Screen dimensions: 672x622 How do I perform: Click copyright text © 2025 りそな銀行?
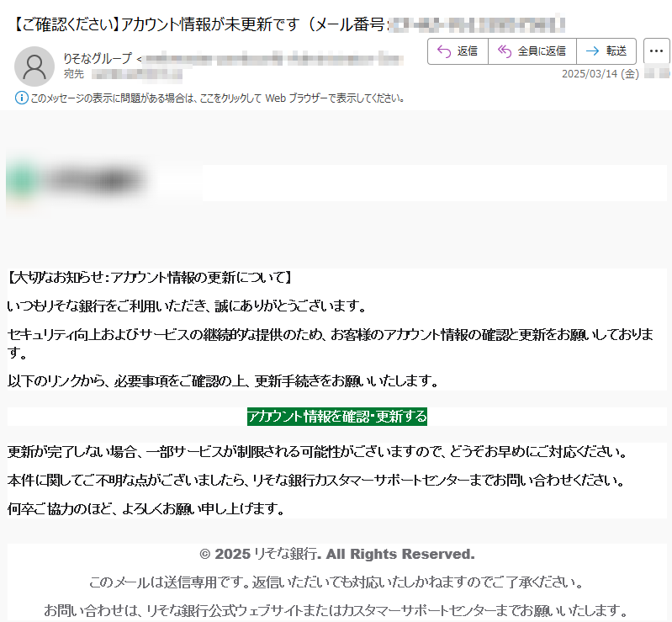tap(337, 554)
